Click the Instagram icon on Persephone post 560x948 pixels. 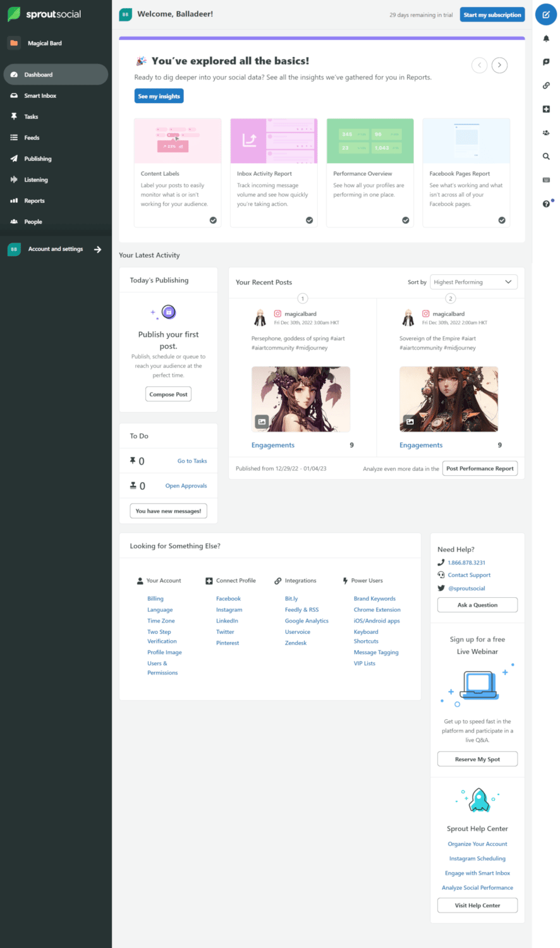(x=277, y=313)
